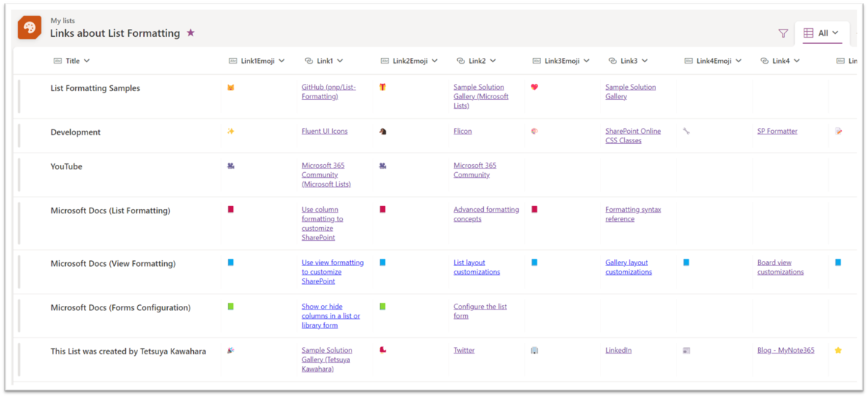This screenshot has height=397, width=868.
Task: Click the Link4Emoji blue book in View Formatting row
Action: click(x=686, y=262)
